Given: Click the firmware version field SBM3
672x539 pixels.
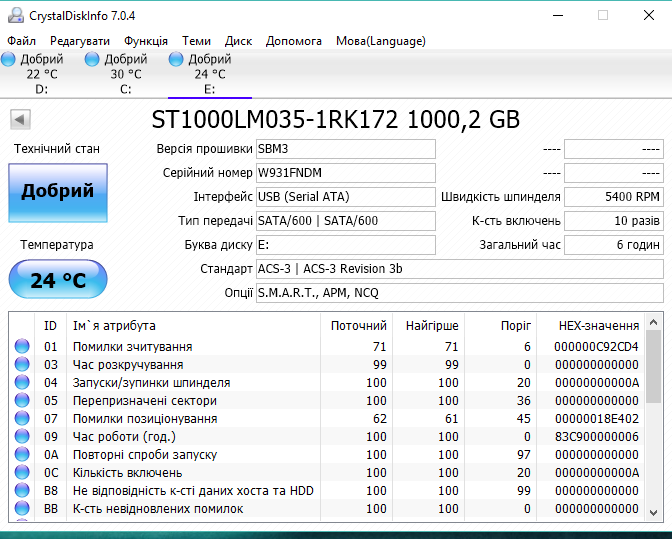Looking at the screenshot, I should tap(346, 149).
